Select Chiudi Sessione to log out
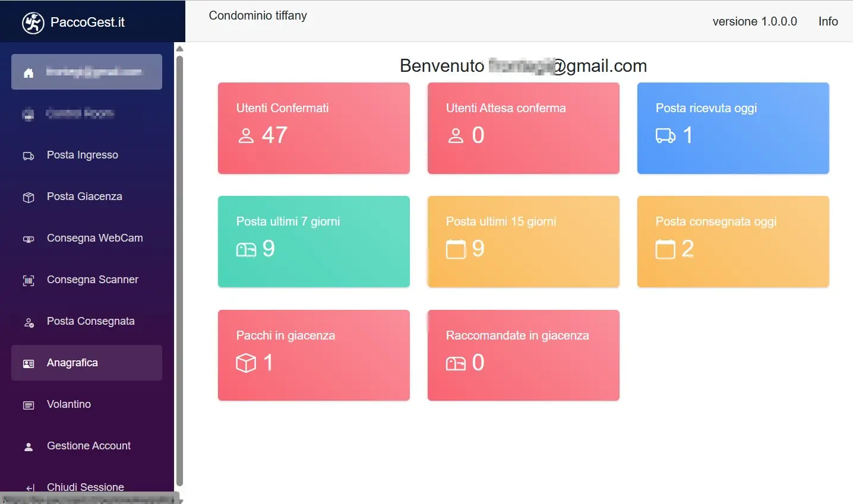Image resolution: width=853 pixels, height=504 pixels. 85,487
